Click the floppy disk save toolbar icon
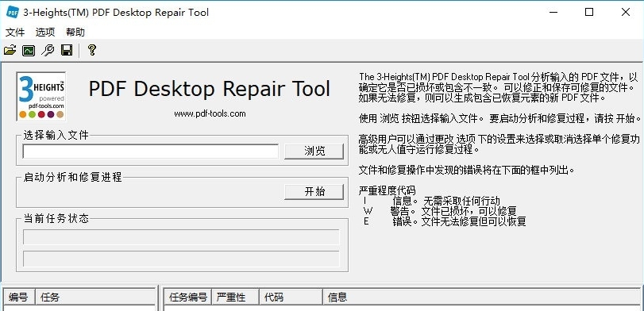Viewport: 644px width, 311px height. click(67, 50)
